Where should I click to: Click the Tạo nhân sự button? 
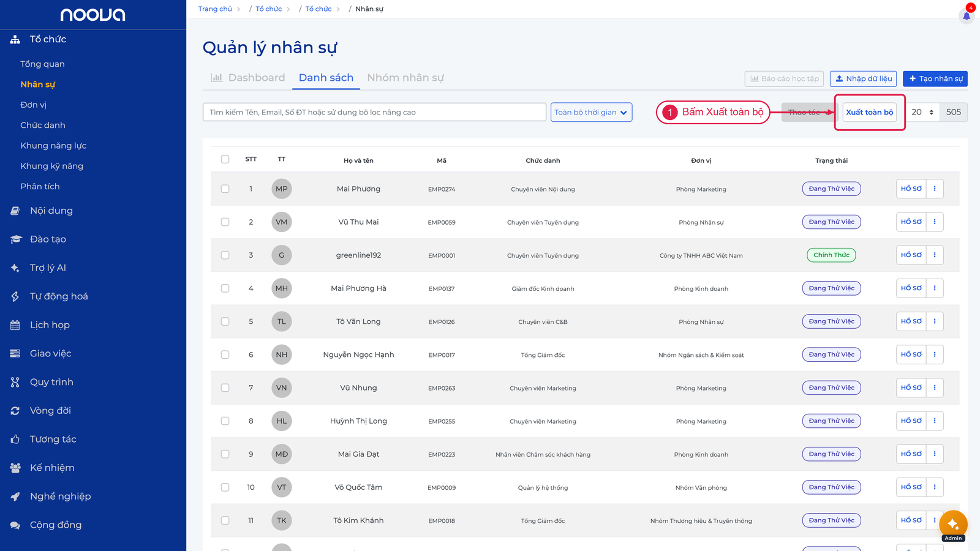click(935, 78)
